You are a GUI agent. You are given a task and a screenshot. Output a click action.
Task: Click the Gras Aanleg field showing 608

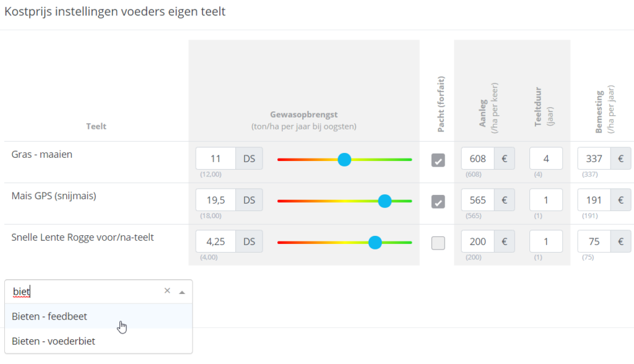pos(478,158)
